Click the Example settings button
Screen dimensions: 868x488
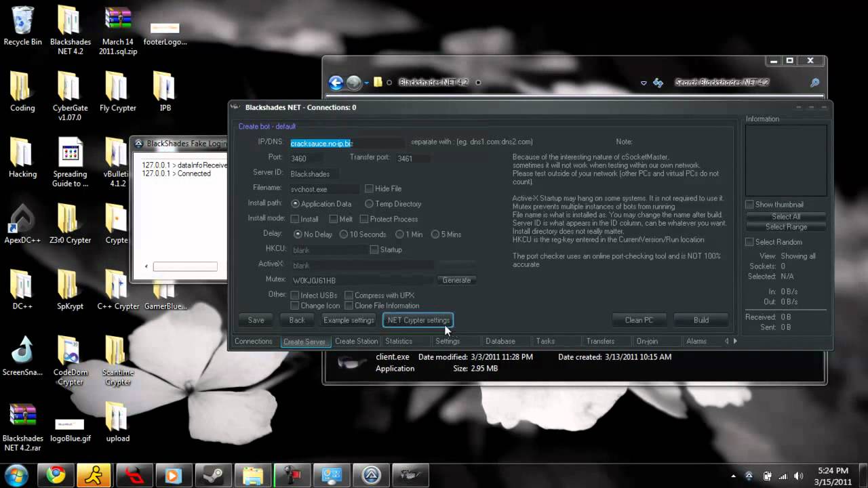[x=349, y=320]
